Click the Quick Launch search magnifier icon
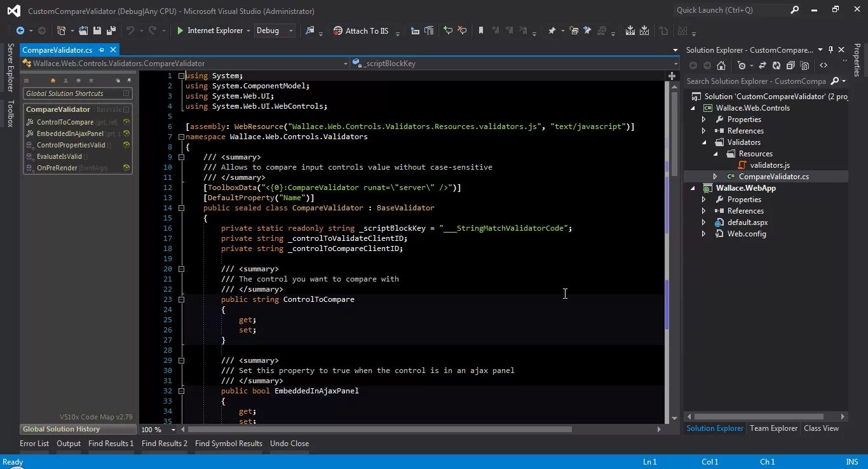This screenshot has width=868, height=469. [x=795, y=10]
